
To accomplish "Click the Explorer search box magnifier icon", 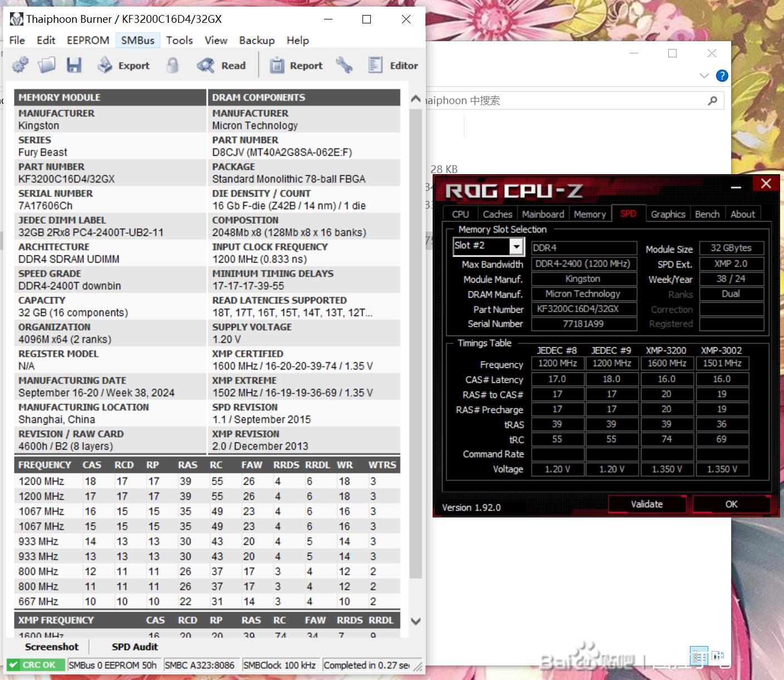I will tap(712, 101).
